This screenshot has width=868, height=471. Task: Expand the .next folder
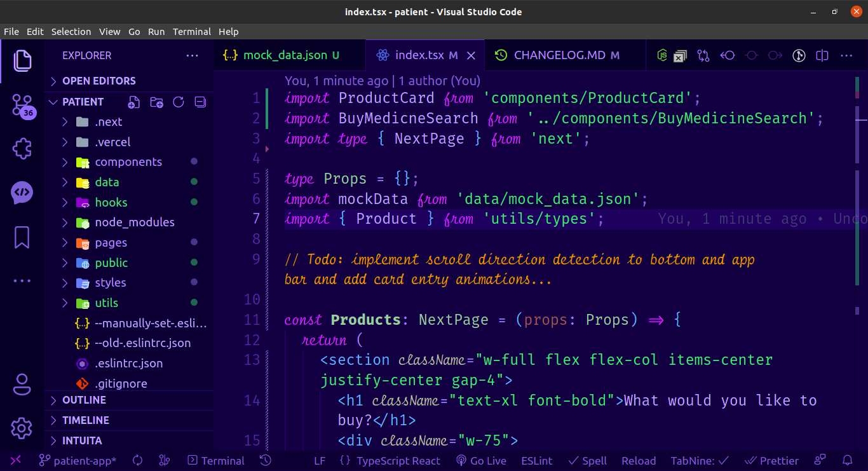click(x=129, y=122)
